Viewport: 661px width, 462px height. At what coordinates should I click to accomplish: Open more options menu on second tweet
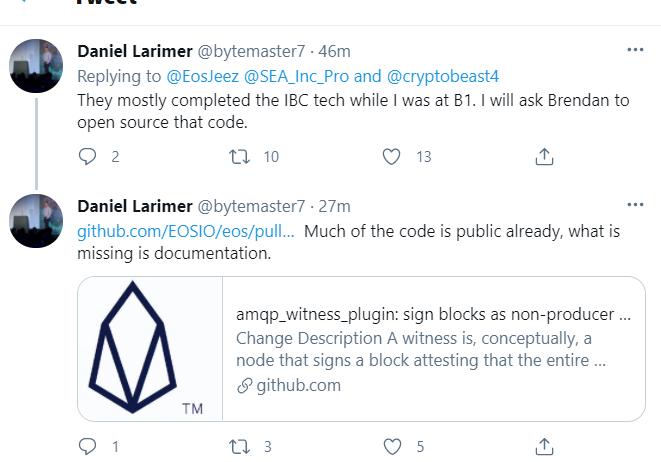click(x=635, y=204)
